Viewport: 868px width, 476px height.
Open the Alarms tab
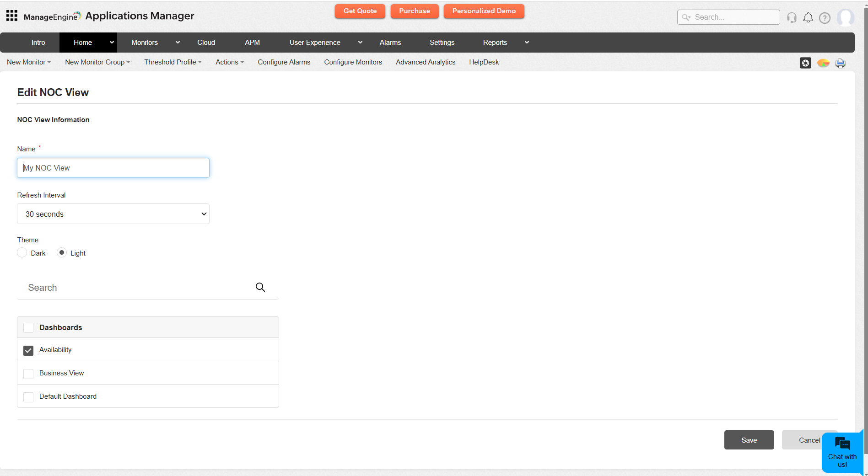(x=390, y=43)
